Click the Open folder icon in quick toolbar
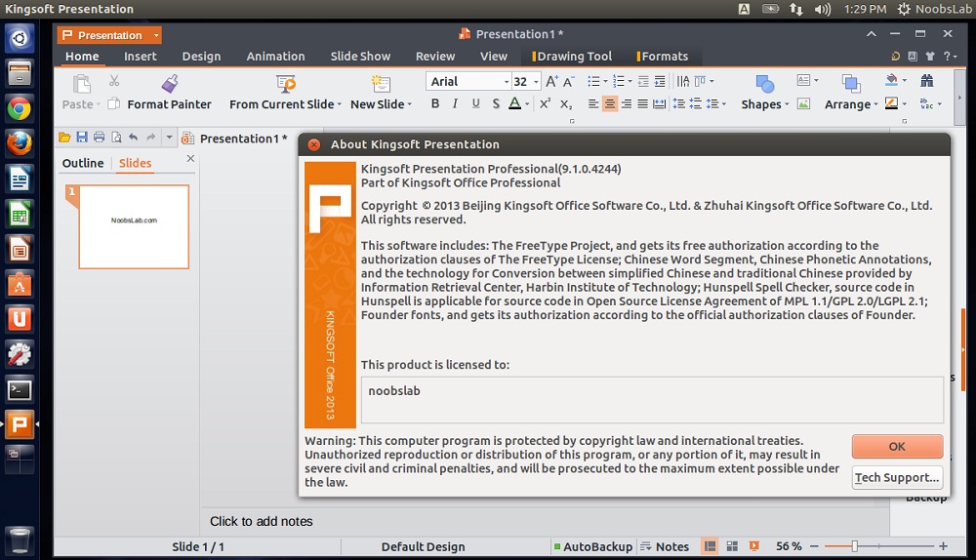 [64, 138]
